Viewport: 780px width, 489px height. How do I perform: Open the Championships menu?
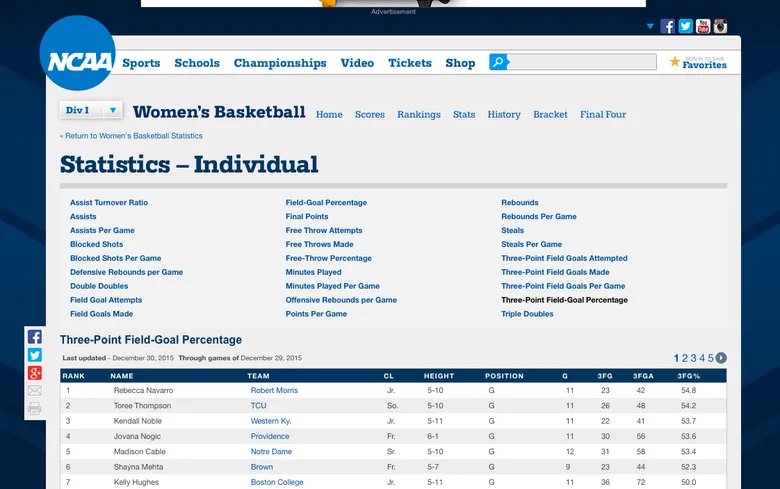click(280, 63)
